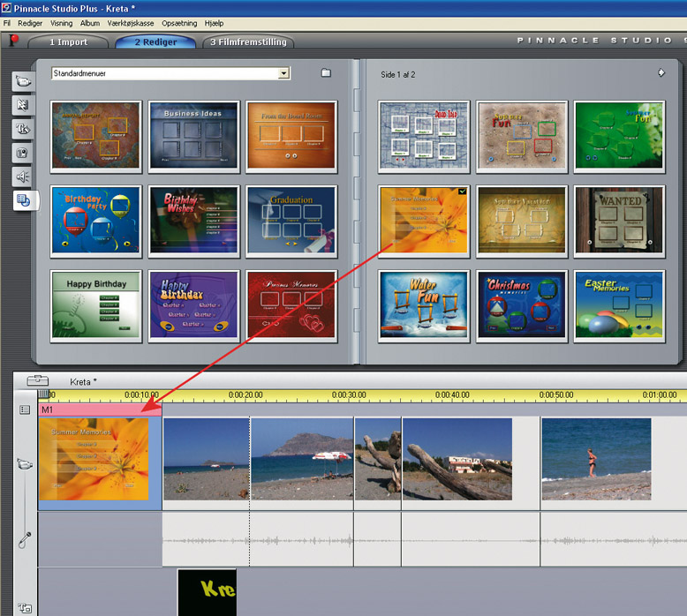Select the disc menus album tab
Screen dimensions: 687x616
(x=23, y=200)
